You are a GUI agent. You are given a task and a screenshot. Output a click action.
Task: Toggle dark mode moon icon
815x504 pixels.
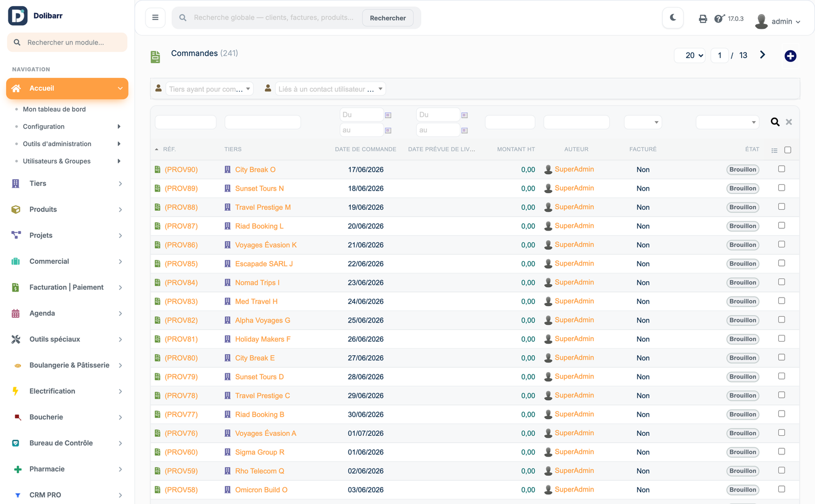[x=673, y=17]
